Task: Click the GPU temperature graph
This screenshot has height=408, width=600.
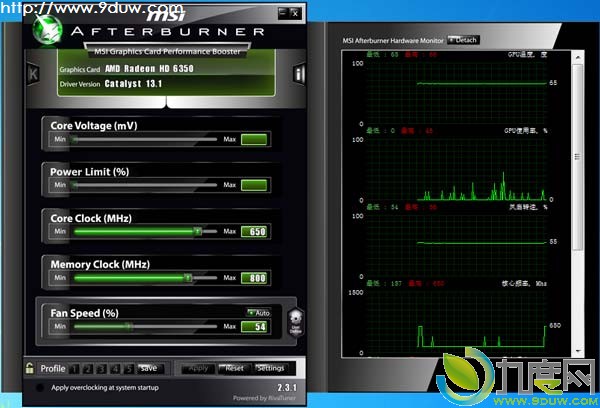Action: point(455,93)
